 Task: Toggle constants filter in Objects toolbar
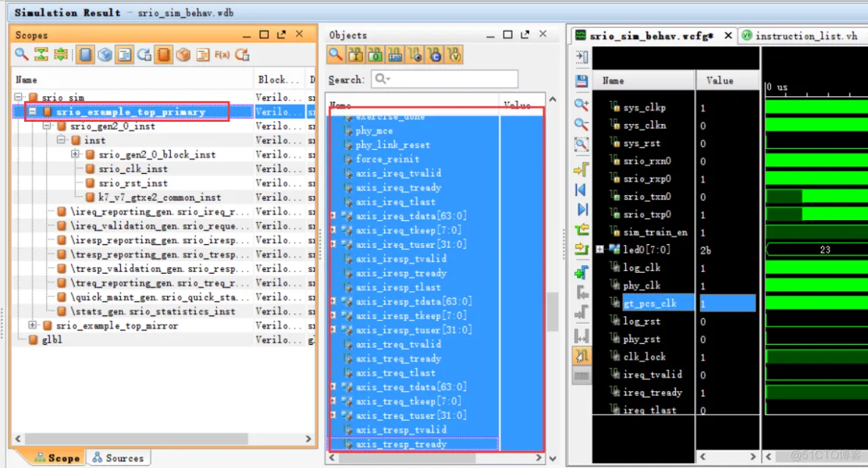[x=435, y=54]
